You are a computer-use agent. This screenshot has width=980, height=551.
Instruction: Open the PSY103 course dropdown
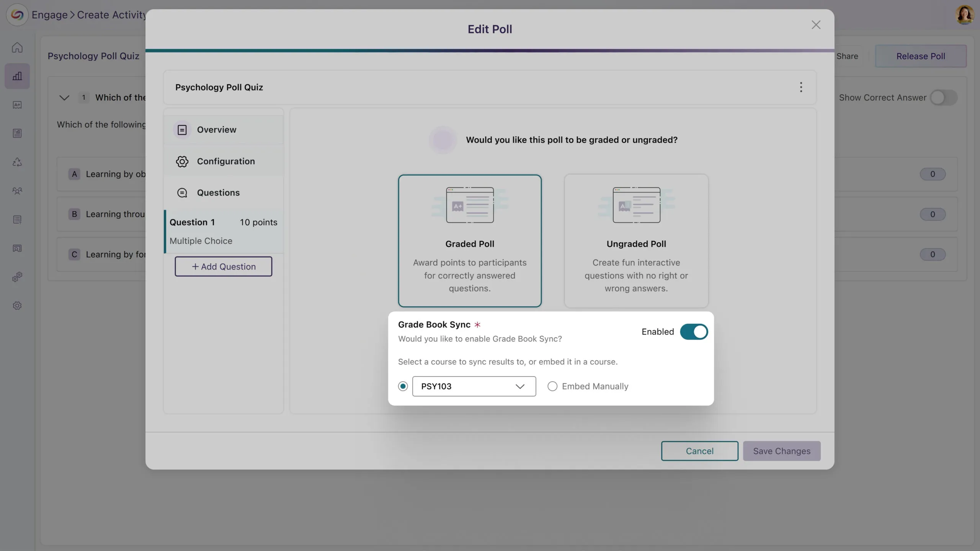474,386
